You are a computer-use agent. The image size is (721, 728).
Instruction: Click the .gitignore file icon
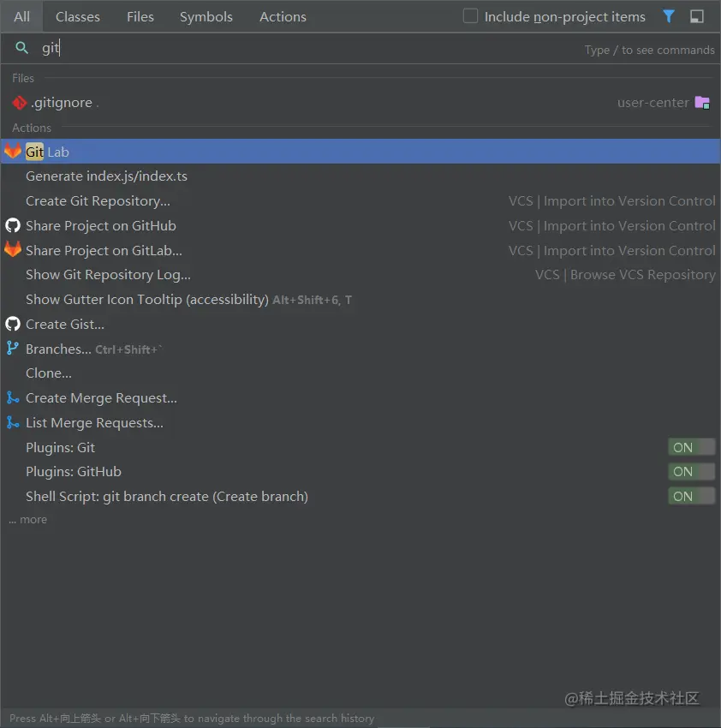[x=20, y=103]
